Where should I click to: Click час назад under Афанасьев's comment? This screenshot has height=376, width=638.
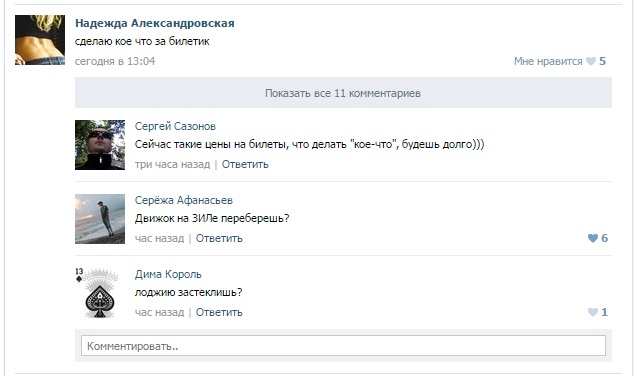tap(160, 238)
